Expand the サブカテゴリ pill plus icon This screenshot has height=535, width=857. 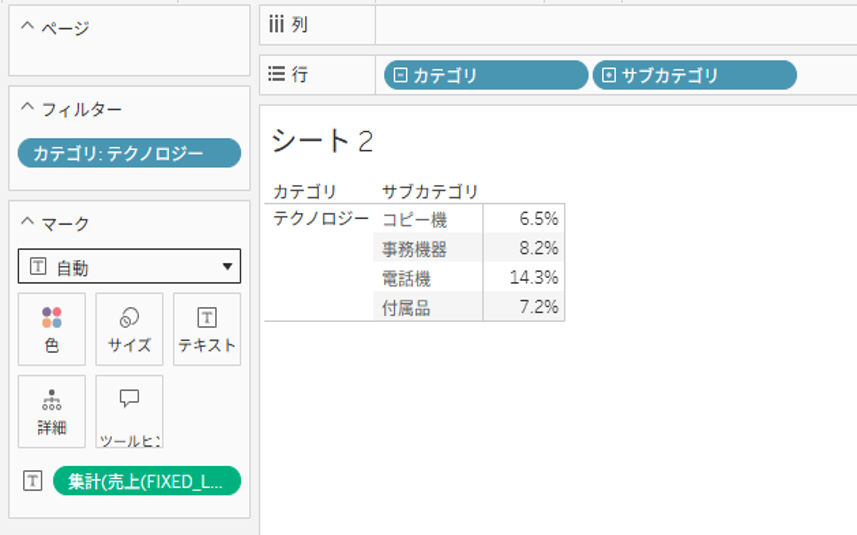point(608,75)
